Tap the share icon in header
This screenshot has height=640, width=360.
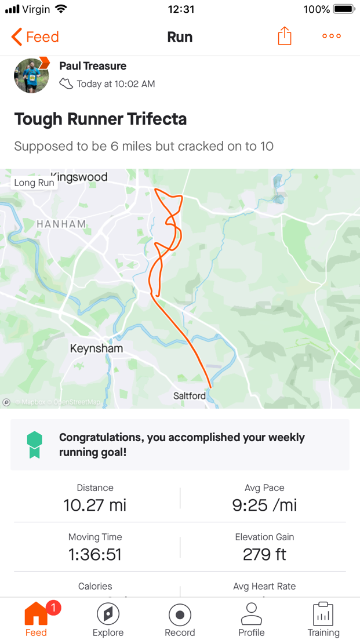(284, 36)
